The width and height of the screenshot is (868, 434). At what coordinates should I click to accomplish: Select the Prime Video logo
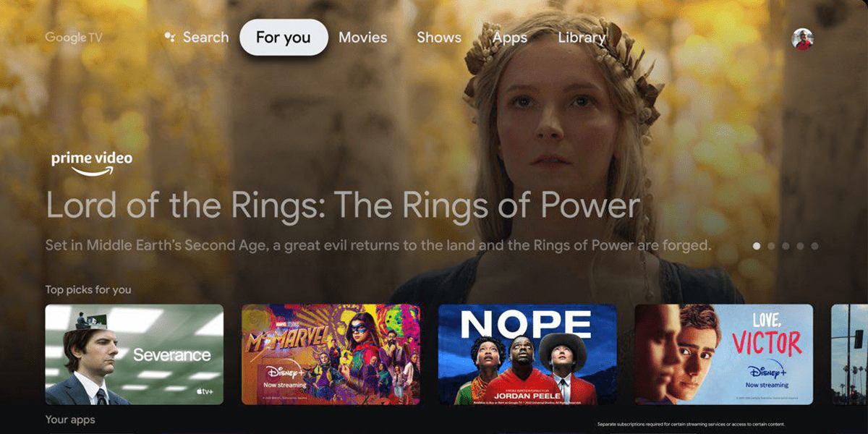(x=92, y=164)
